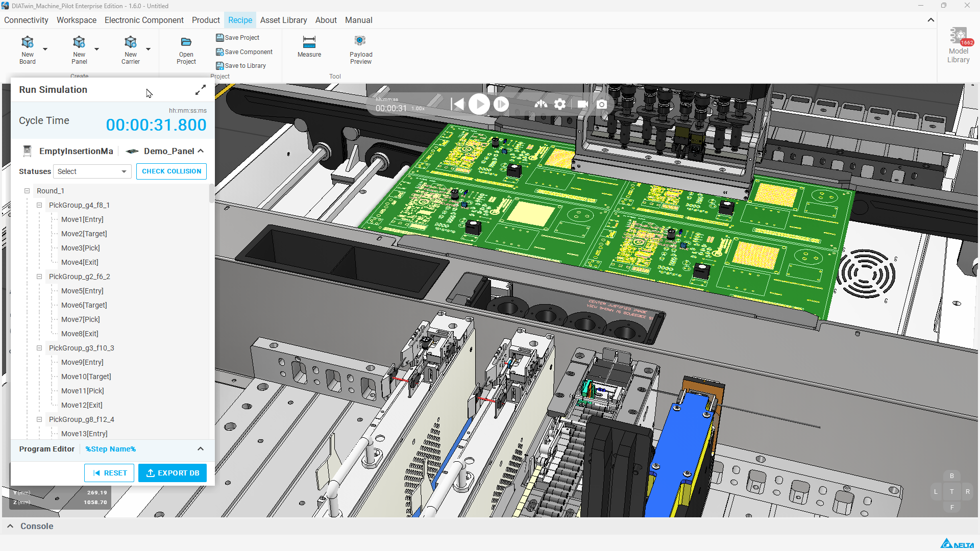The image size is (980, 551).
Task: Open the Asset Library tab
Action: tap(283, 20)
